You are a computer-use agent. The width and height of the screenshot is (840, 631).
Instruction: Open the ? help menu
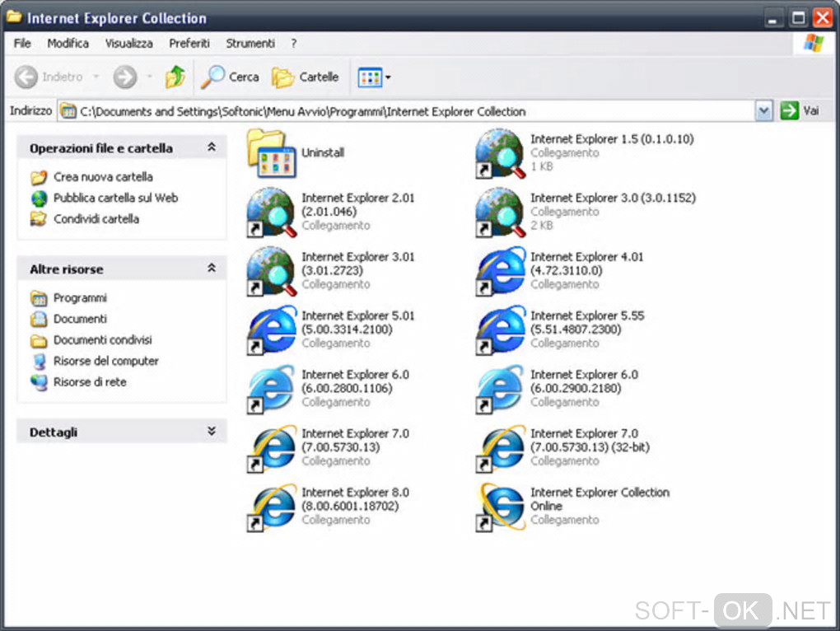(x=293, y=44)
